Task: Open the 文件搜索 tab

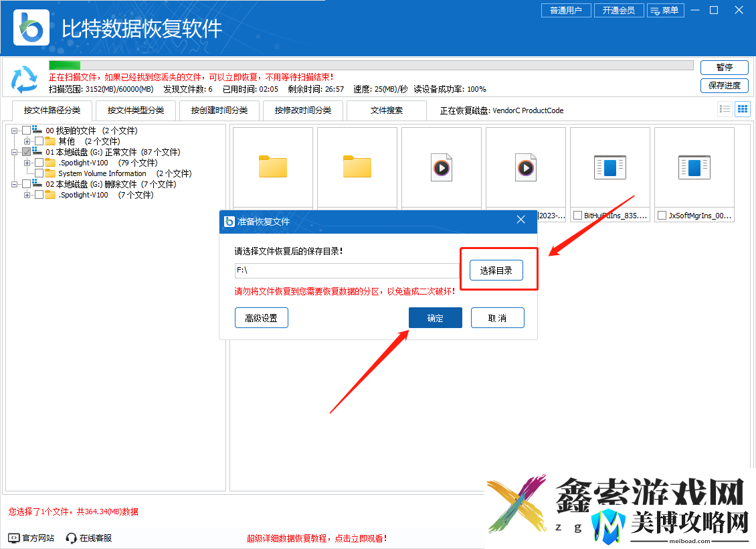Action: (x=387, y=110)
